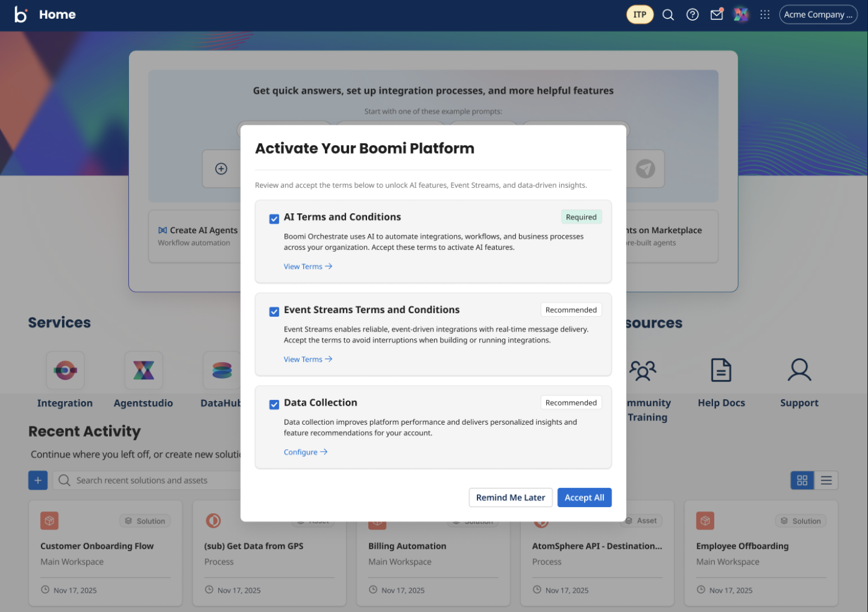Open Employee Offboarding card
The height and width of the screenshot is (612, 868).
[x=761, y=553]
